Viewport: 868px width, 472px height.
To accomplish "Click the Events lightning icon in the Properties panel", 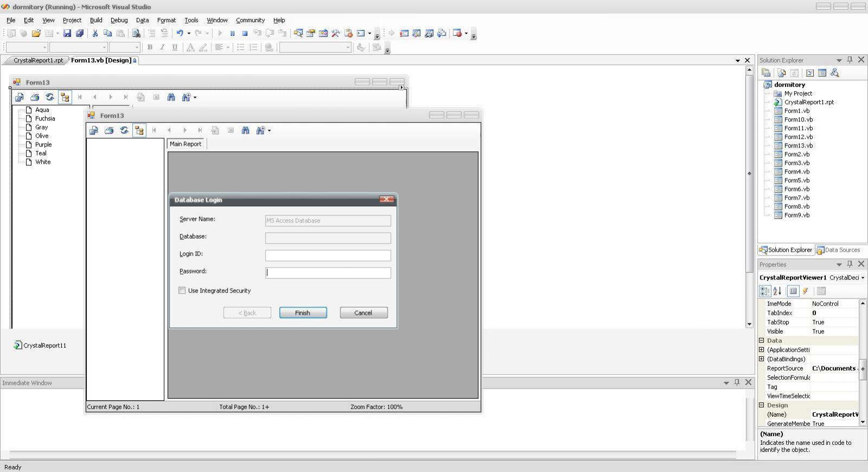I will [806, 291].
